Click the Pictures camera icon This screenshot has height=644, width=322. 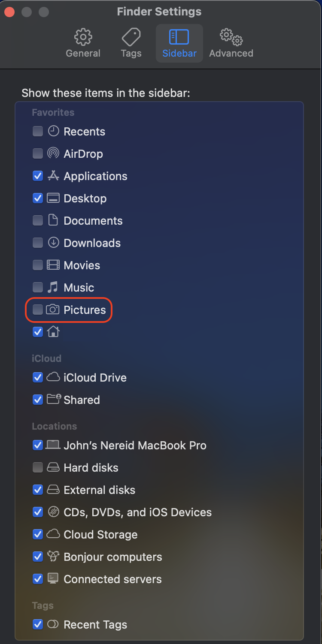[53, 310]
